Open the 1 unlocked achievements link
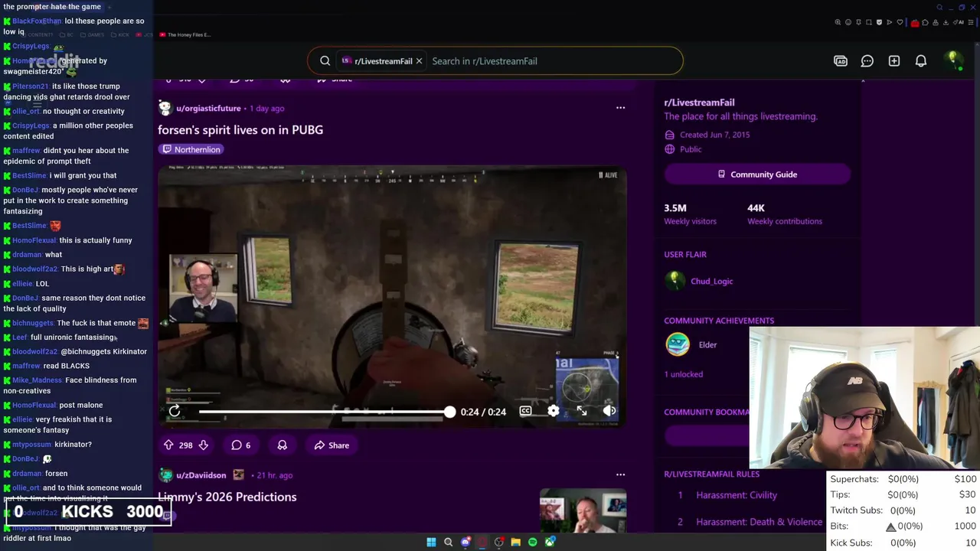 pos(683,374)
